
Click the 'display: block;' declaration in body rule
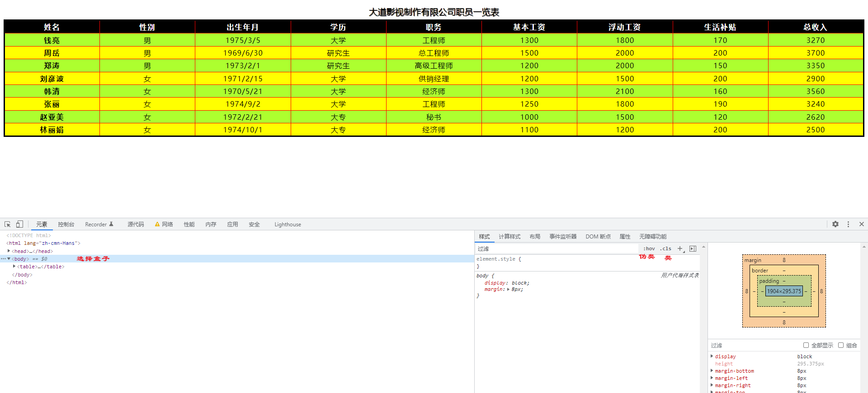click(x=507, y=283)
